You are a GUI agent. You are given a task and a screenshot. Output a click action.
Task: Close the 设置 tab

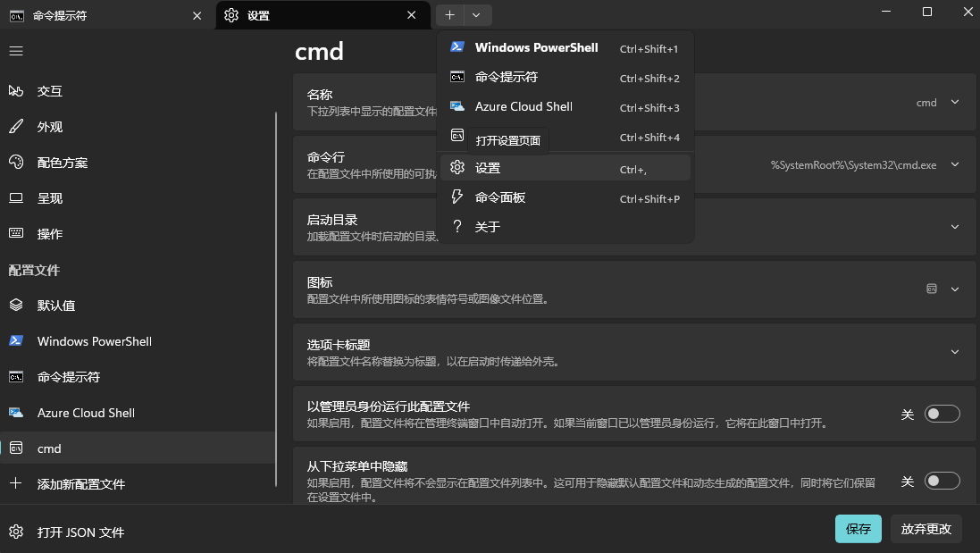[x=411, y=15]
